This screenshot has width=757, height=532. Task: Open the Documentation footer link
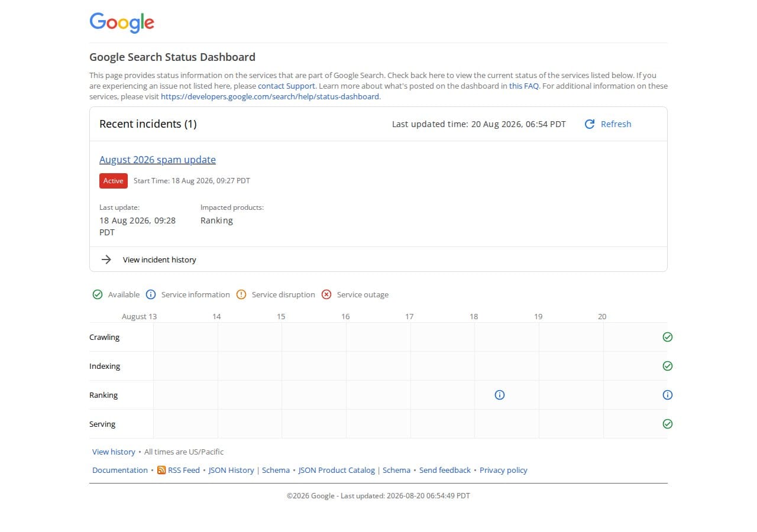(120, 470)
